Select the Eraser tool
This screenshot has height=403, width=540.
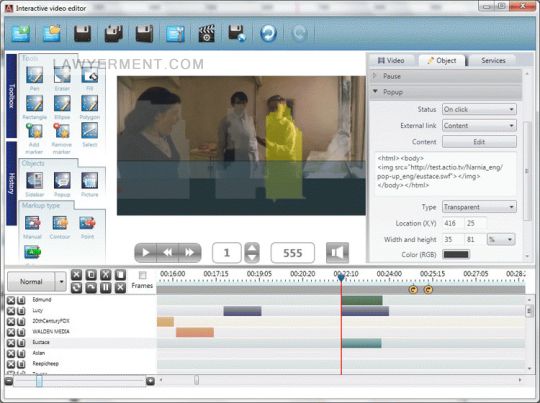(62, 75)
